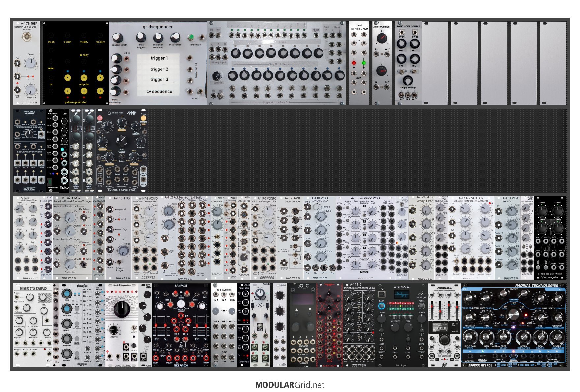Click the supply voltage knob on Logic Noise Source

(x=408, y=80)
